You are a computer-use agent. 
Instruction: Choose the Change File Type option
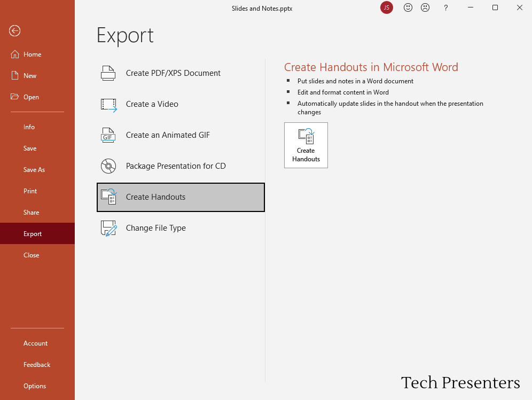[x=181, y=228]
